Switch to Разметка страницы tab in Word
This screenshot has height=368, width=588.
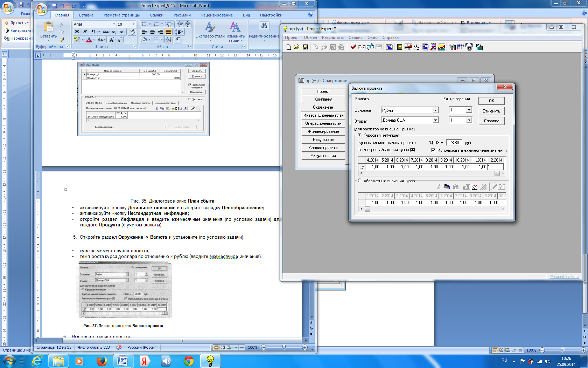121,15
